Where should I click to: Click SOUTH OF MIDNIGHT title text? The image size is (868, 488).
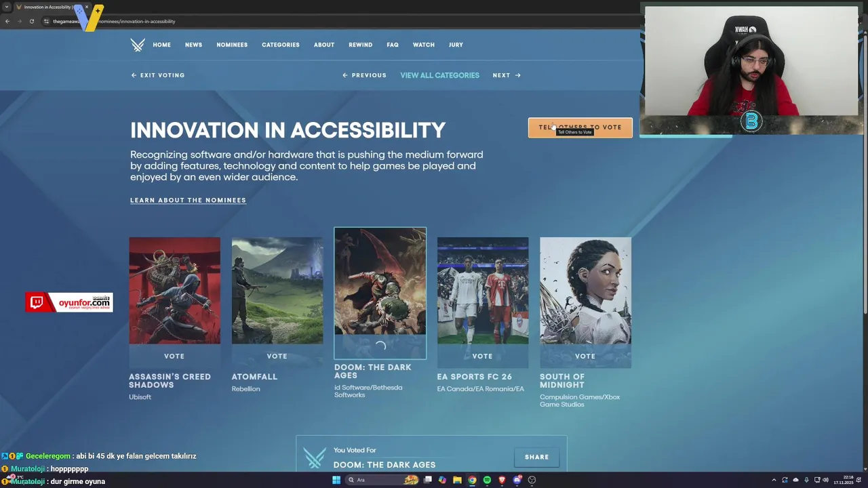(562, 381)
